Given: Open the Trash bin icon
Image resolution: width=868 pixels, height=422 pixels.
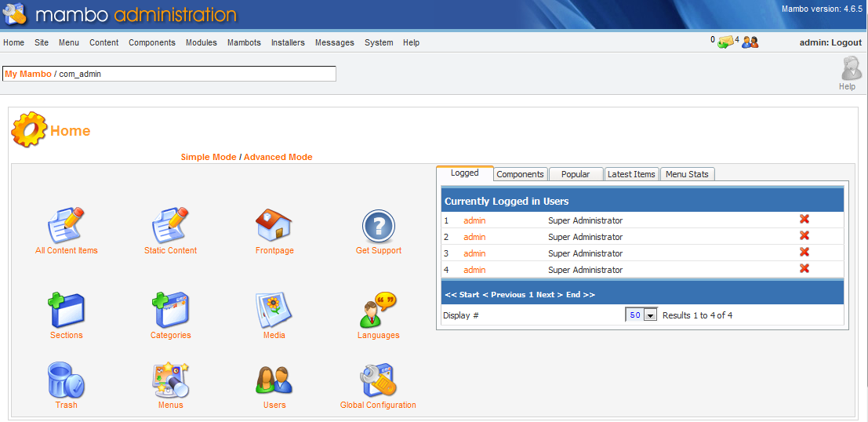Looking at the screenshot, I should tap(66, 380).
